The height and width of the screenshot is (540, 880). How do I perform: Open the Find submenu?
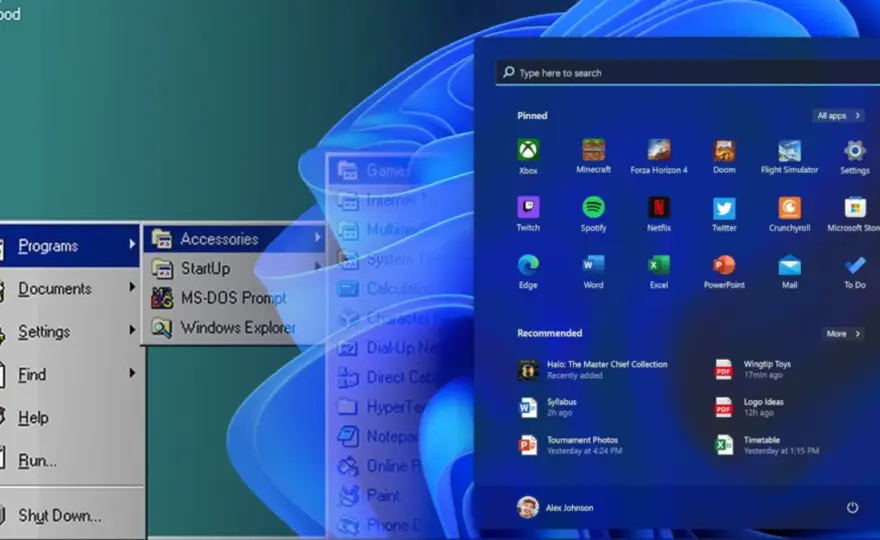tap(70, 374)
